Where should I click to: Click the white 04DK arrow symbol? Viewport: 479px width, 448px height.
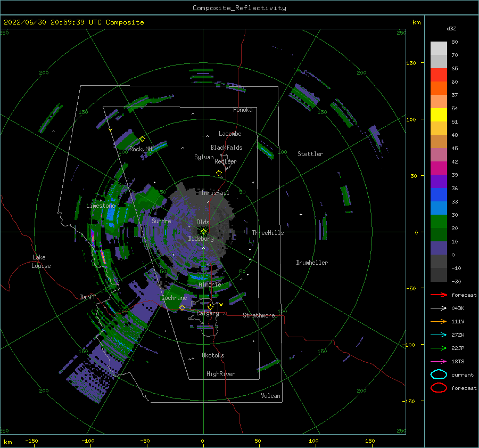(x=439, y=308)
